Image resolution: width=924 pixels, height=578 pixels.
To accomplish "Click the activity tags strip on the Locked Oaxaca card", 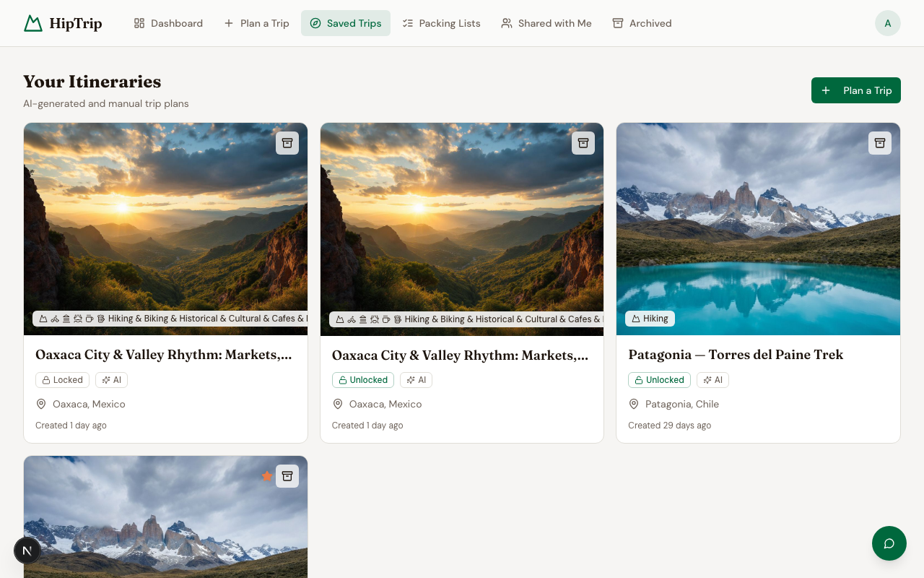I will tap(170, 319).
